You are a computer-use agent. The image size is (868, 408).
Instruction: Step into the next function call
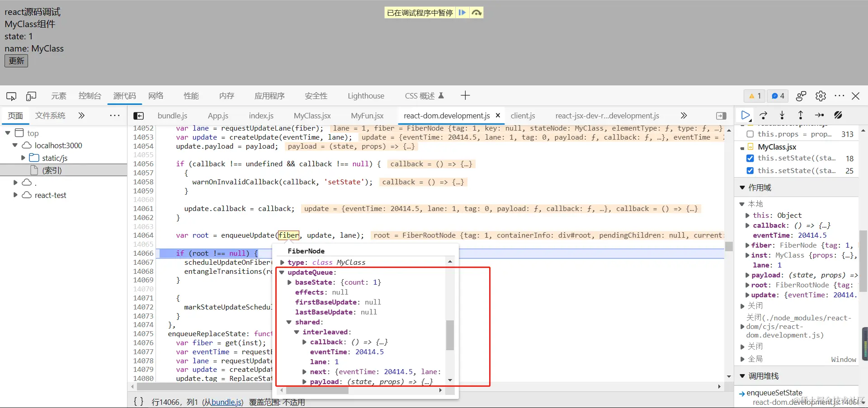pyautogui.click(x=782, y=115)
